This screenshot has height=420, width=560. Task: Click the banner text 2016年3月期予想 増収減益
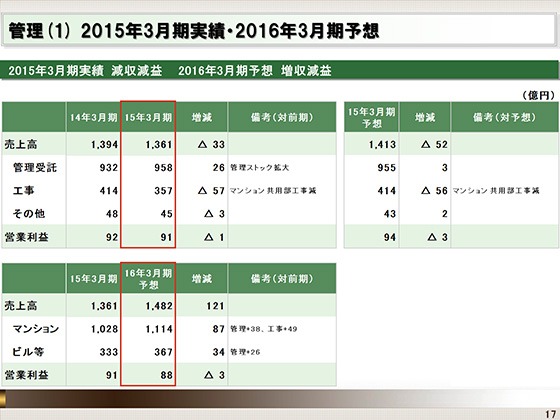(x=255, y=71)
